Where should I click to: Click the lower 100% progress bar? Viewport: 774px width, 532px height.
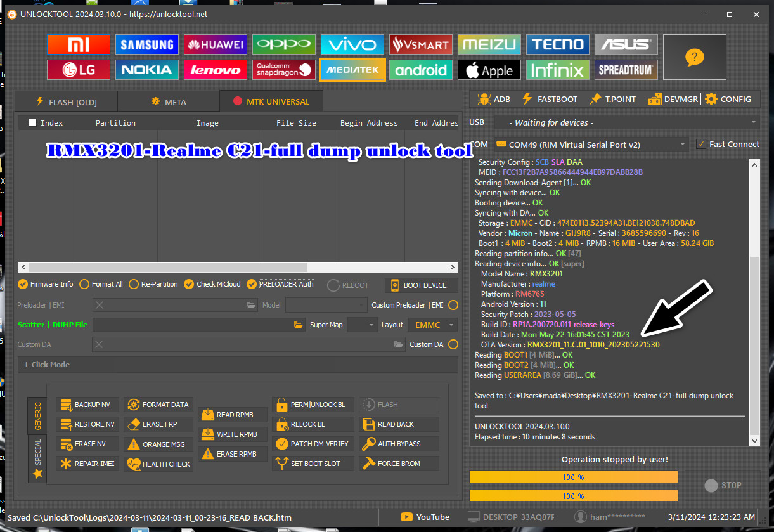pos(574,496)
